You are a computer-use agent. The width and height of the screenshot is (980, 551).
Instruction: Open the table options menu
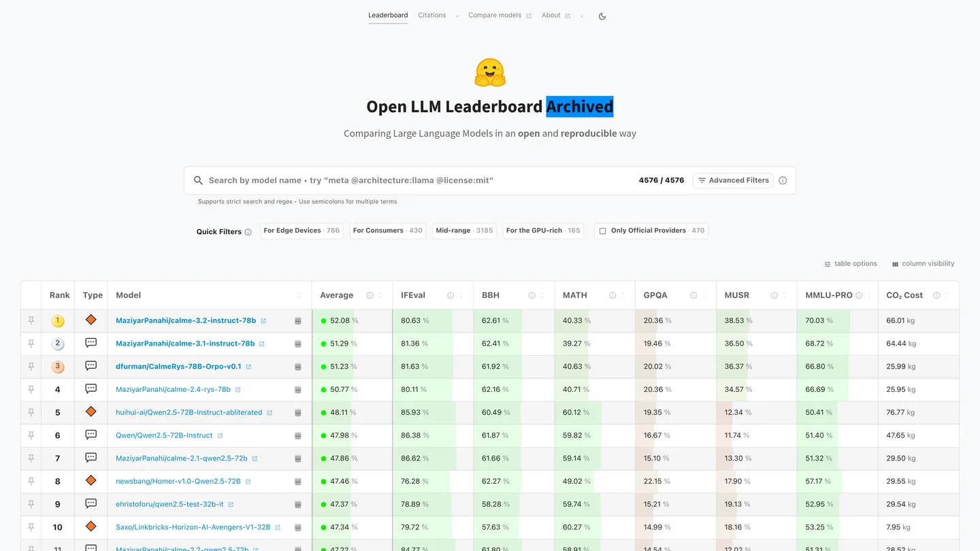click(x=851, y=264)
